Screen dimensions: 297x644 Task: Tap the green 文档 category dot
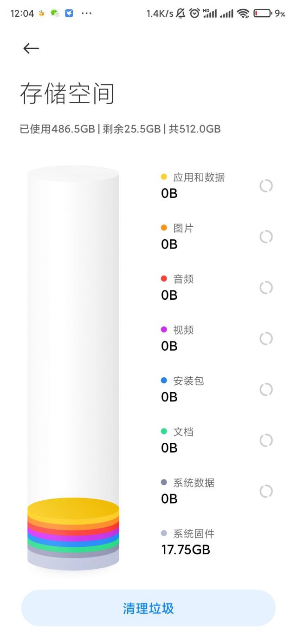(x=163, y=432)
